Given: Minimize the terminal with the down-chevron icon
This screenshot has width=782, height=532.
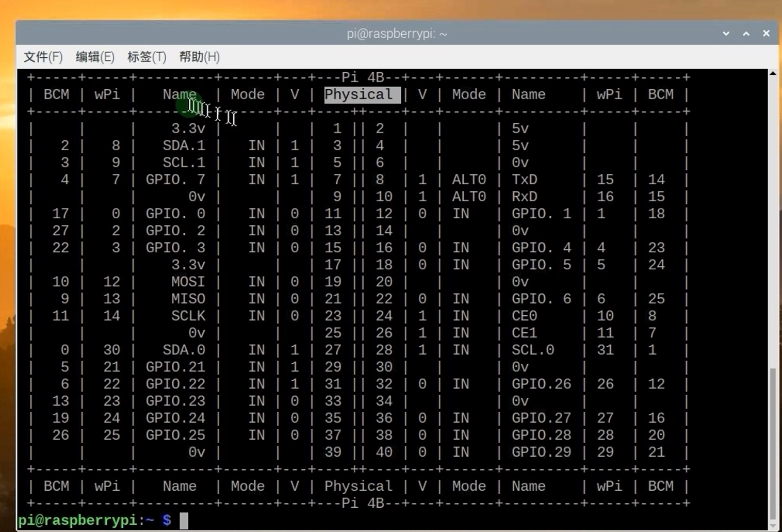Looking at the screenshot, I should tap(726, 34).
